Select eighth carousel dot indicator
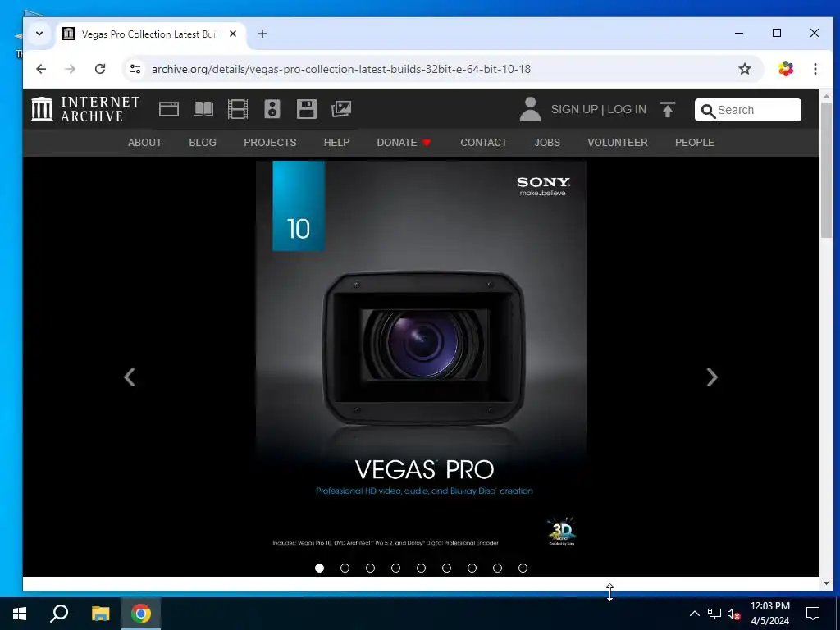This screenshot has height=630, width=840. [x=498, y=568]
